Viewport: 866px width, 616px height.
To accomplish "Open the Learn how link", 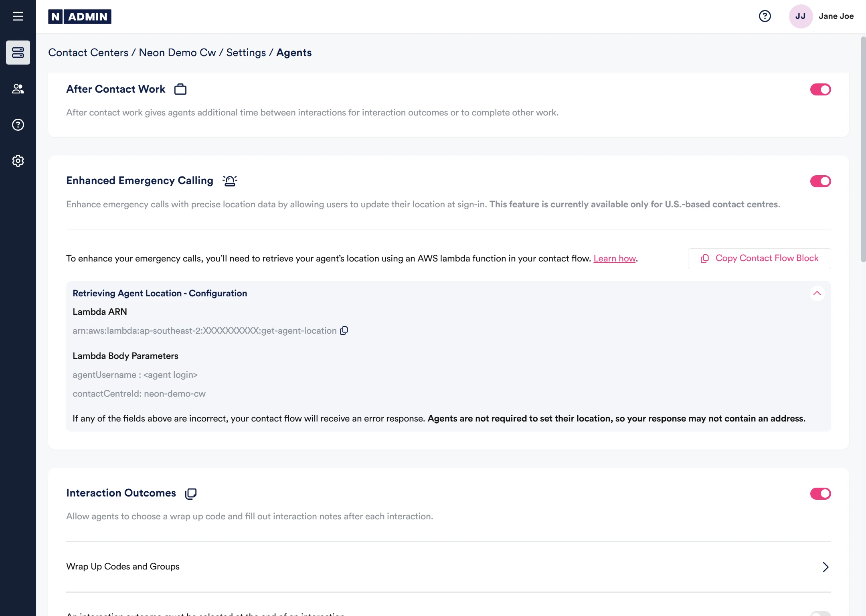I will [614, 259].
